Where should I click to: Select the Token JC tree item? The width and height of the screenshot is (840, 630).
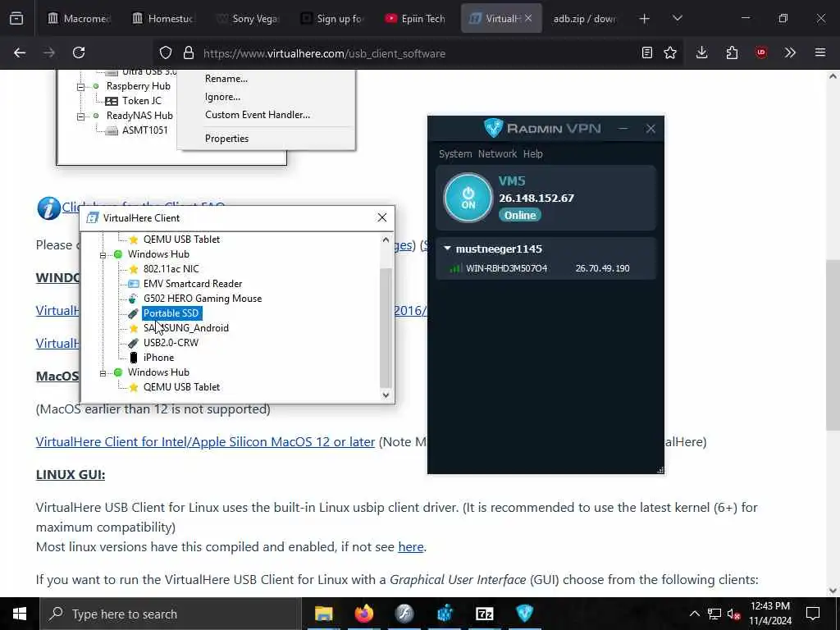click(x=141, y=101)
